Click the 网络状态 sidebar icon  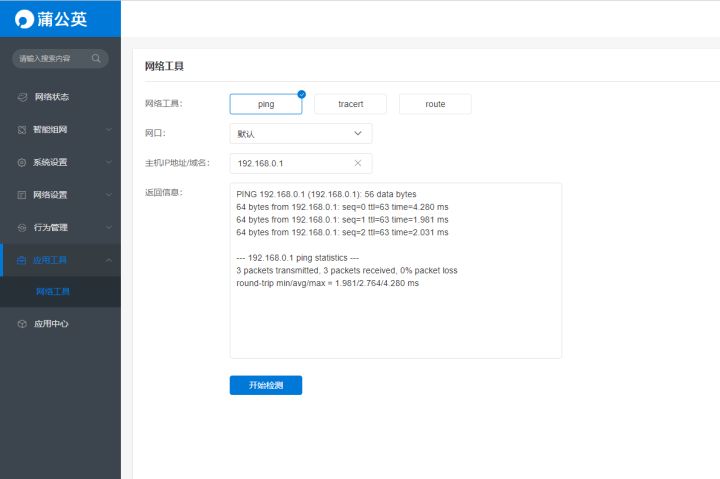pyautogui.click(x=23, y=97)
